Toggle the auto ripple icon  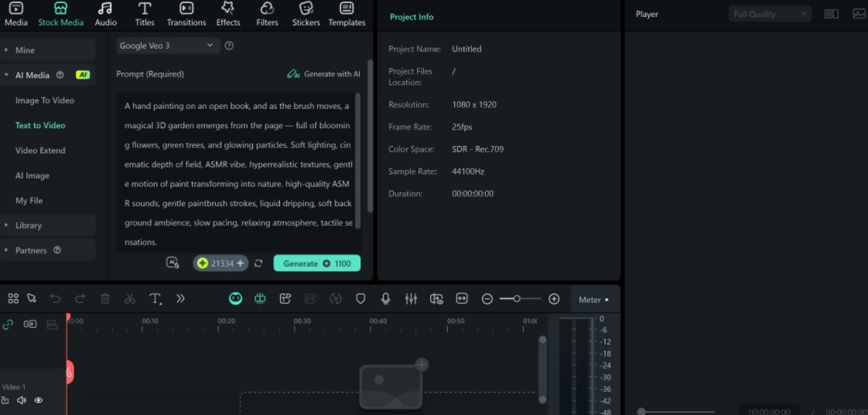[x=52, y=325]
